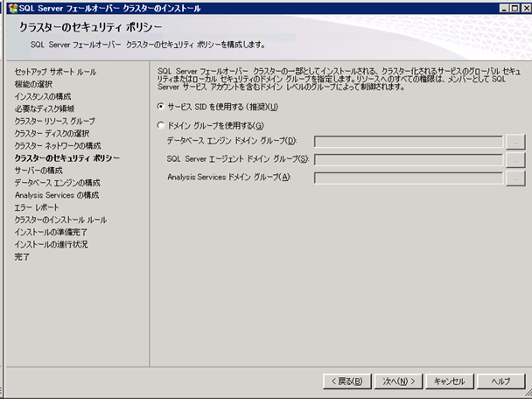Browse for データベース エンジン domain group
The image size is (532, 399).
pos(515,142)
